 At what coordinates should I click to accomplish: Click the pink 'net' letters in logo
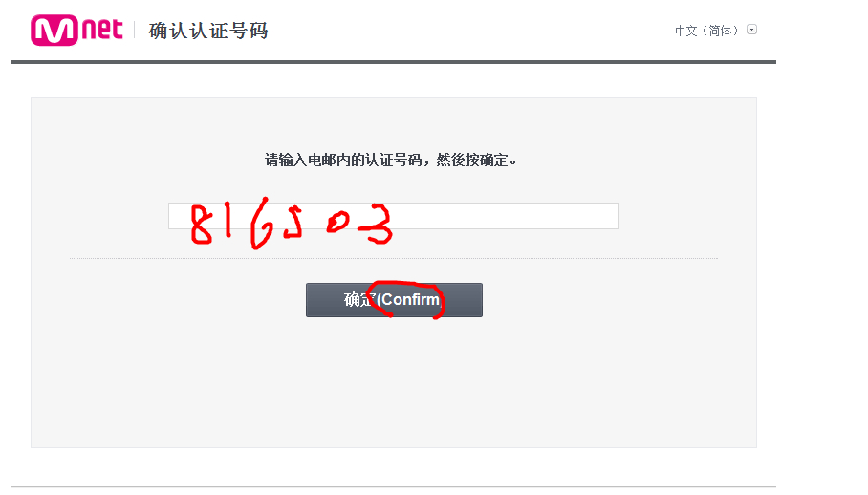[102, 29]
